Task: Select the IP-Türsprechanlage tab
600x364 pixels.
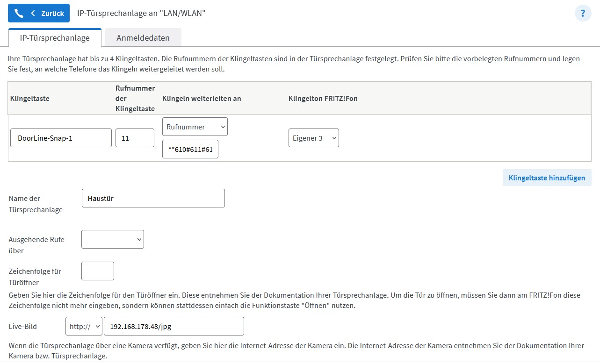Action: click(x=55, y=38)
